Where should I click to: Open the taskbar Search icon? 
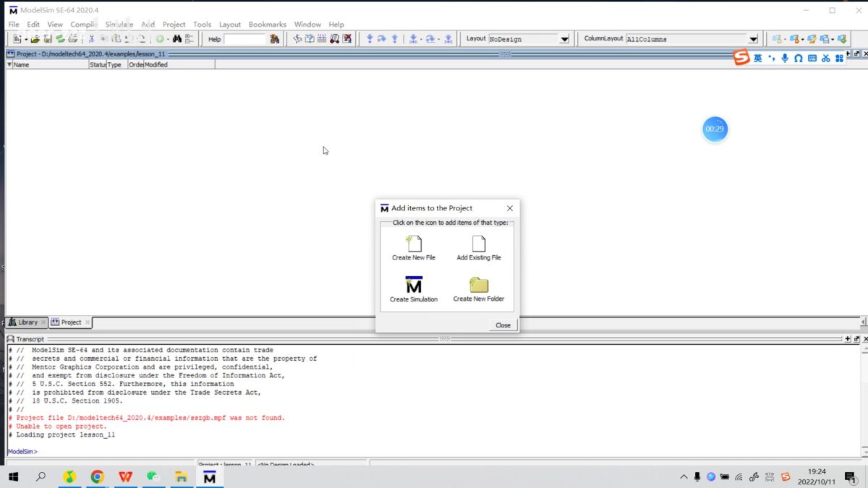point(41,476)
